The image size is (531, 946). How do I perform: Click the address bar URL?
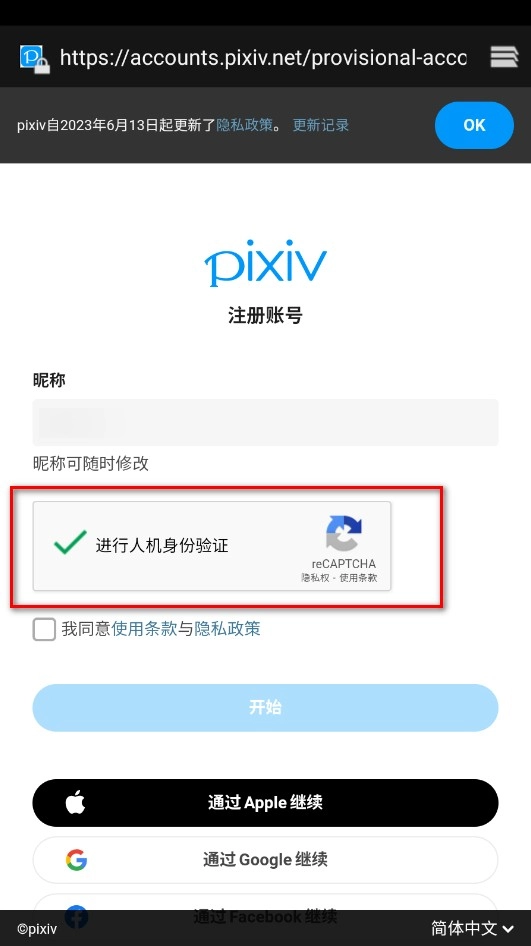tap(263, 58)
